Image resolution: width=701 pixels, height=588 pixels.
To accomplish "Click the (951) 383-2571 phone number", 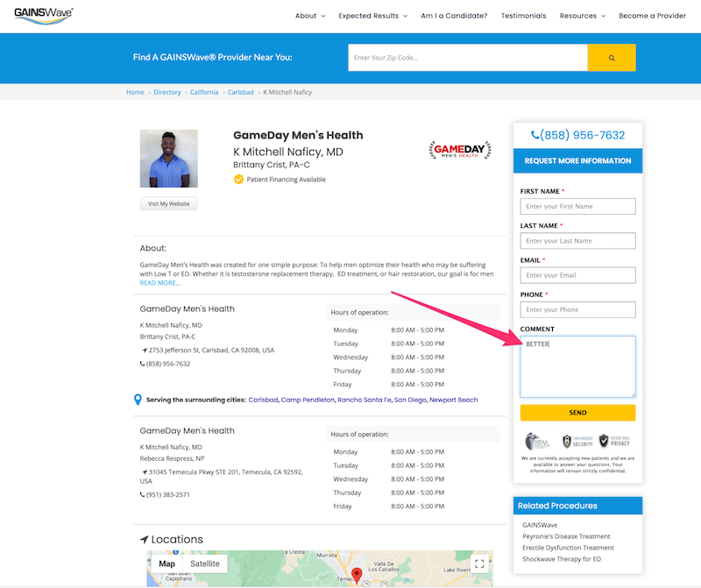I will 168,494.
